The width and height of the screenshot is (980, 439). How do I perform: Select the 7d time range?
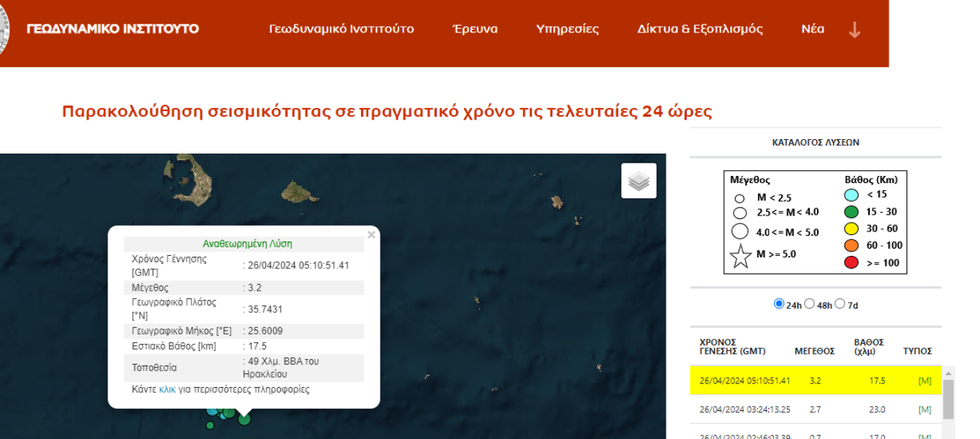(x=839, y=303)
